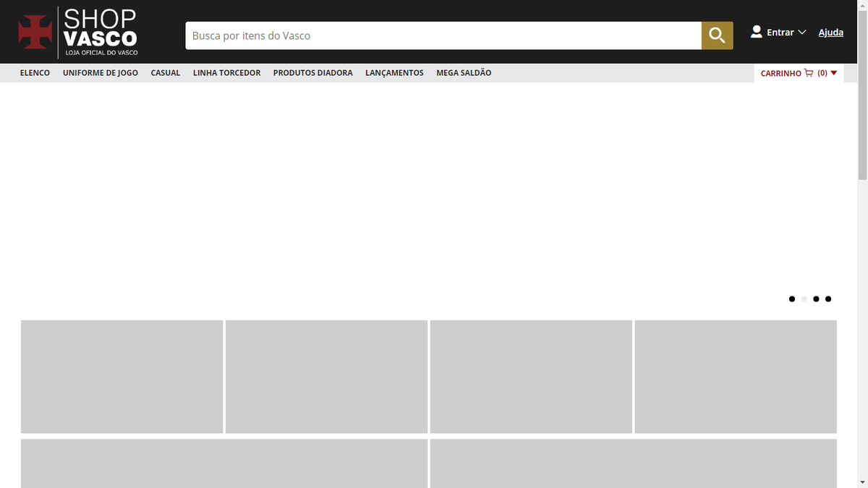Image resolution: width=868 pixels, height=488 pixels.
Task: Click the user profile silhouette icon
Action: tap(757, 32)
